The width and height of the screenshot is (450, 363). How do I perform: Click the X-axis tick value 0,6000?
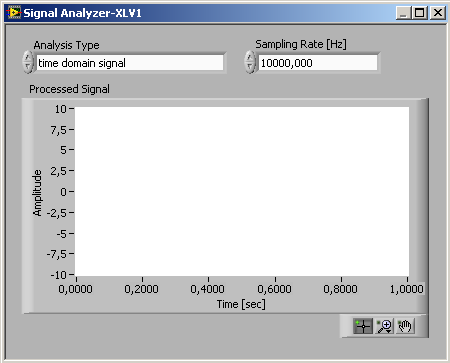[x=274, y=289]
